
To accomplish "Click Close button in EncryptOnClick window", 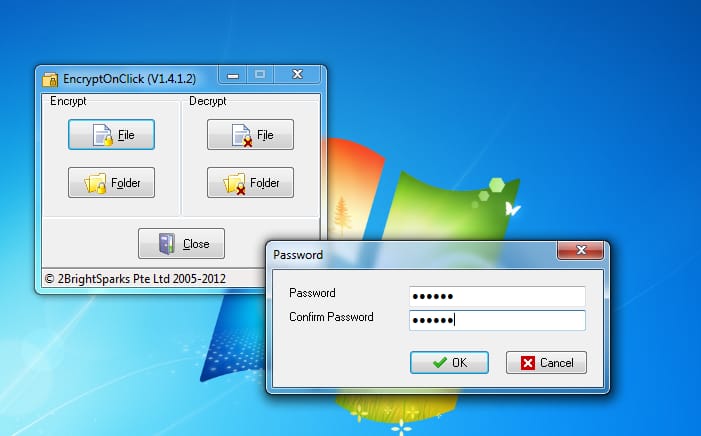I will (182, 244).
